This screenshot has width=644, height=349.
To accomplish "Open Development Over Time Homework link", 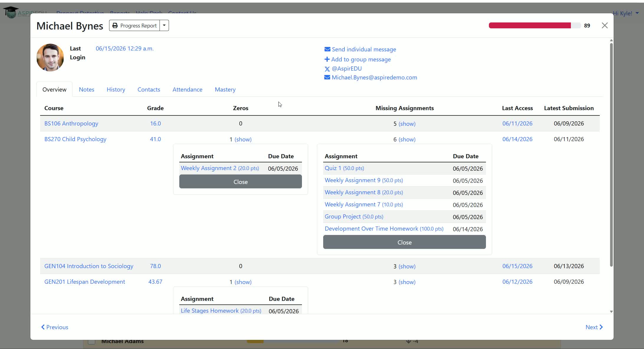I will (x=384, y=229).
